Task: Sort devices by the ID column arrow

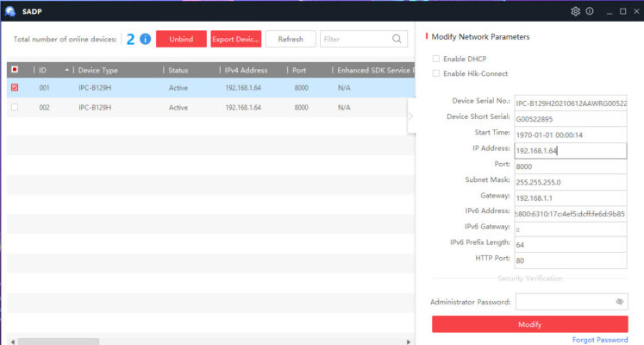Action: (x=66, y=70)
